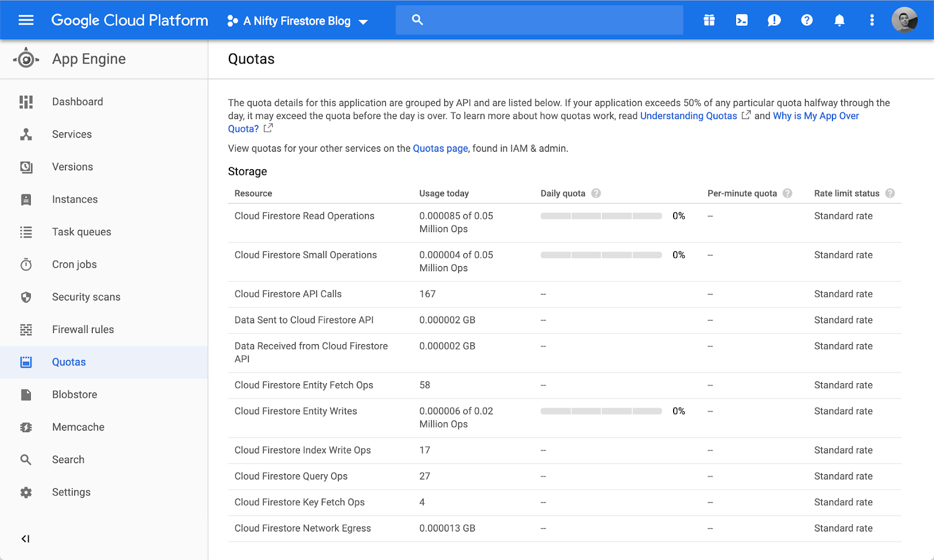Screen dimensions: 934x560
Task: Open the user account avatar
Action: (904, 20)
